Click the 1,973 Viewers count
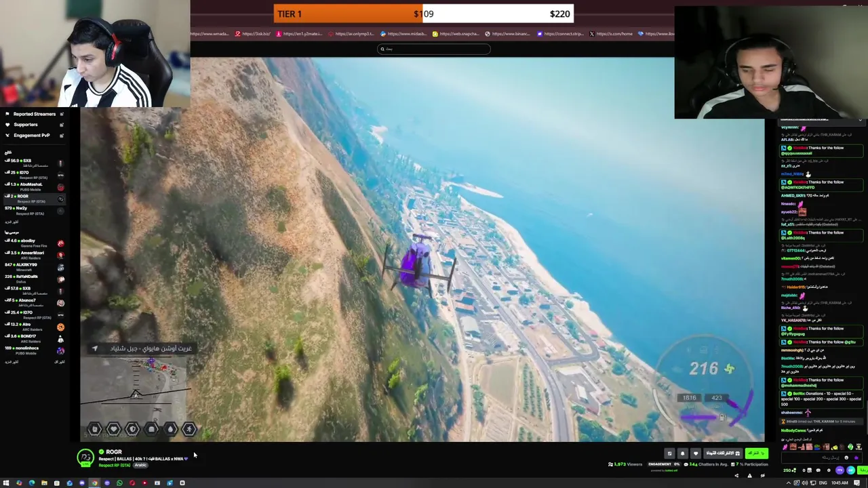868x488 pixels. (x=625, y=464)
